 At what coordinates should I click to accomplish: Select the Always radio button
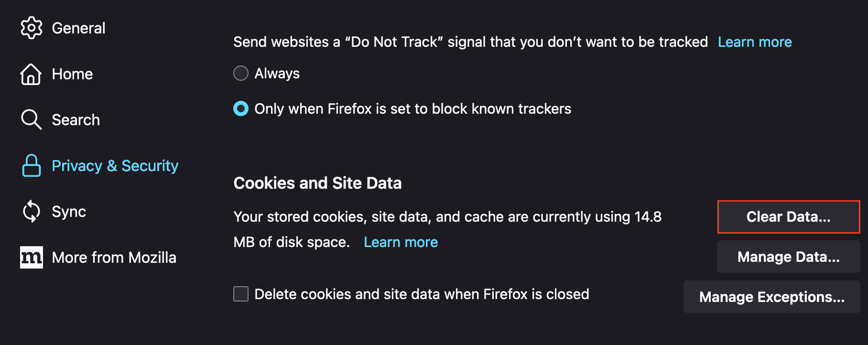click(x=241, y=73)
